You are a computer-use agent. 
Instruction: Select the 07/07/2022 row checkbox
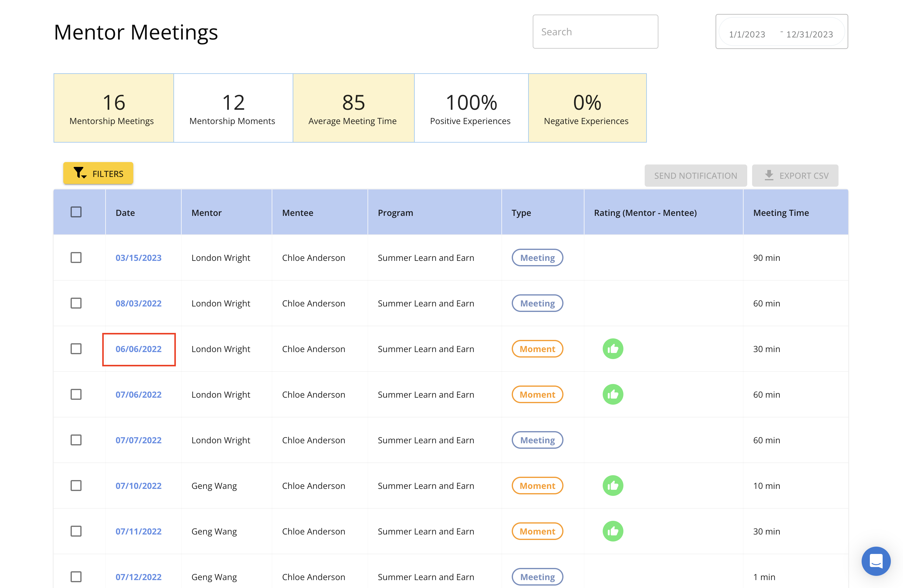point(76,440)
